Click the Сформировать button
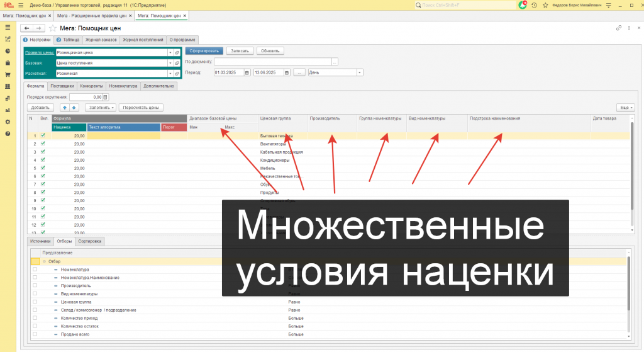This screenshot has height=352, width=644. coord(204,51)
